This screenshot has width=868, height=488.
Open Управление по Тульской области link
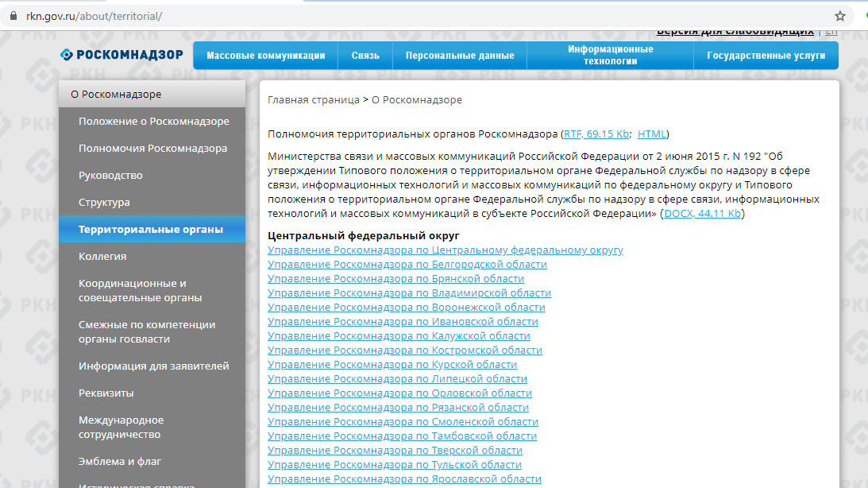(x=395, y=465)
